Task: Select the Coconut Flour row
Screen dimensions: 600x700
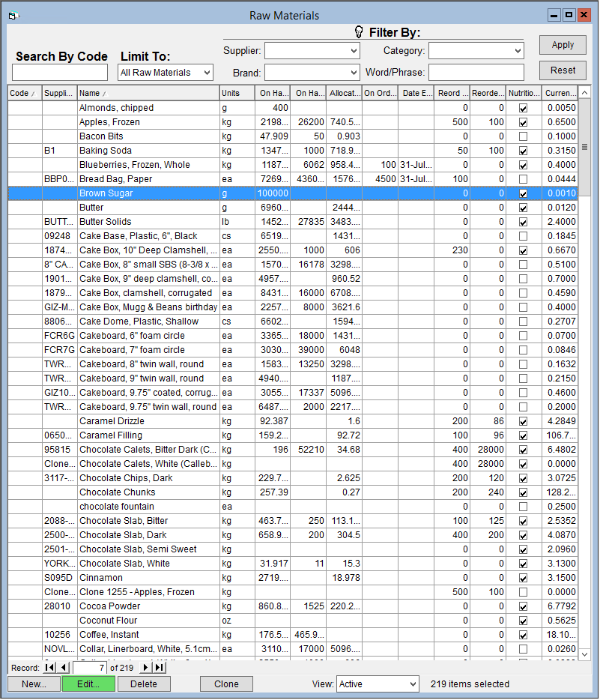Action: point(293,621)
